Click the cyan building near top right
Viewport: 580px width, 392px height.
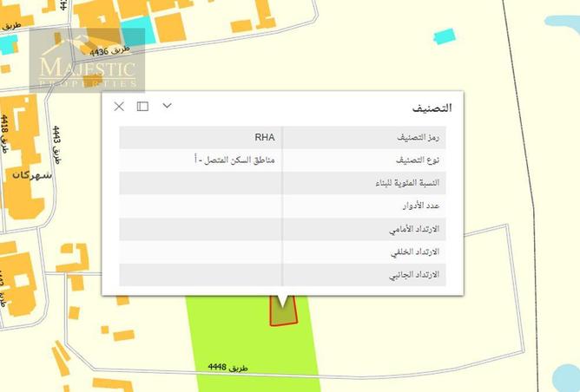[445, 36]
